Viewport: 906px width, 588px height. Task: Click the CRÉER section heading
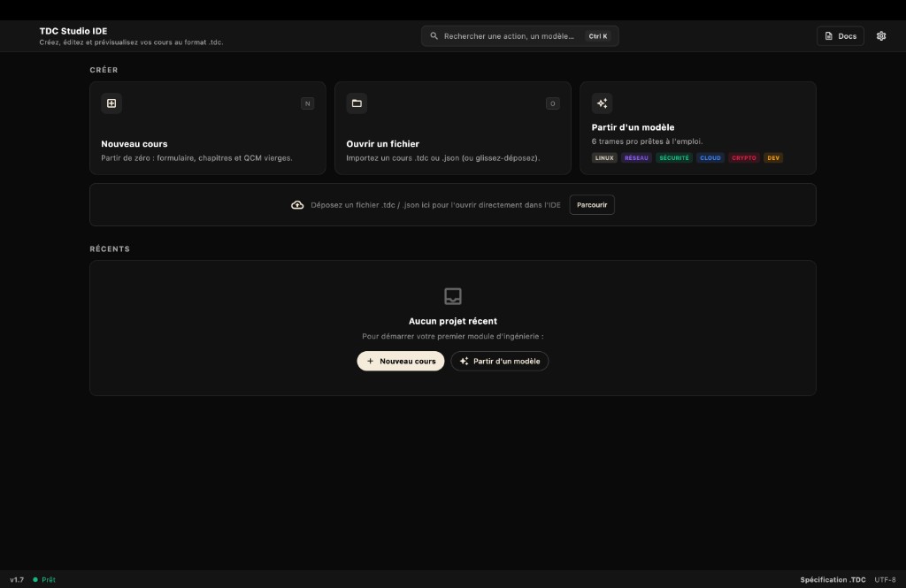pyautogui.click(x=104, y=70)
